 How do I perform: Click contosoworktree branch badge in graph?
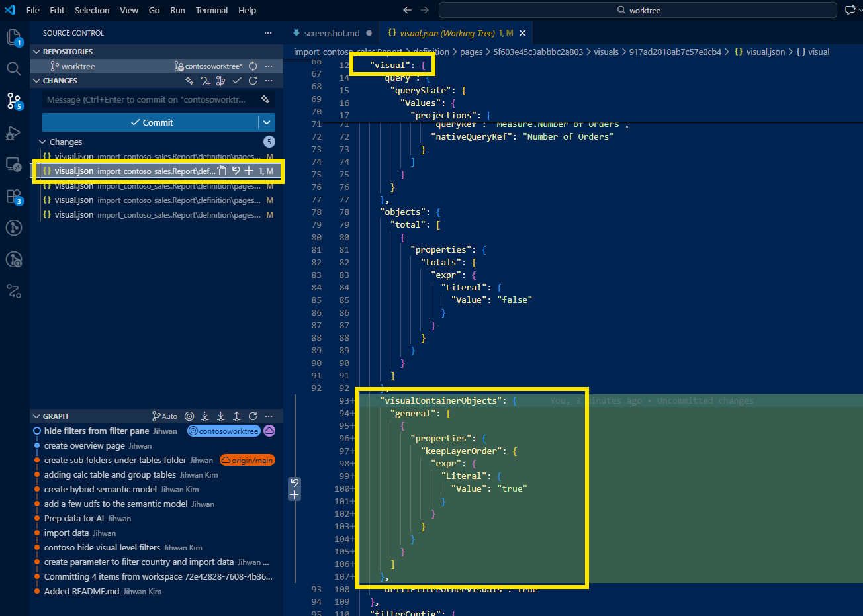(x=224, y=431)
